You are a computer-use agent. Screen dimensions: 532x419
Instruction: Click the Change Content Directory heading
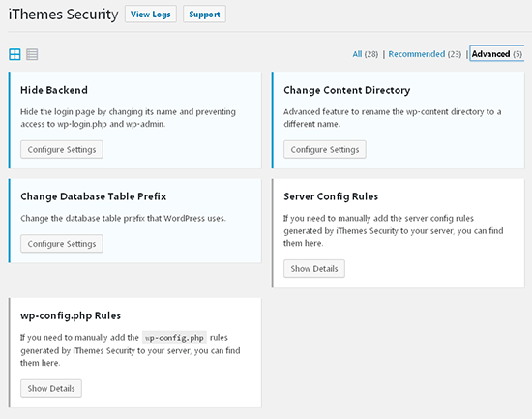(x=346, y=90)
